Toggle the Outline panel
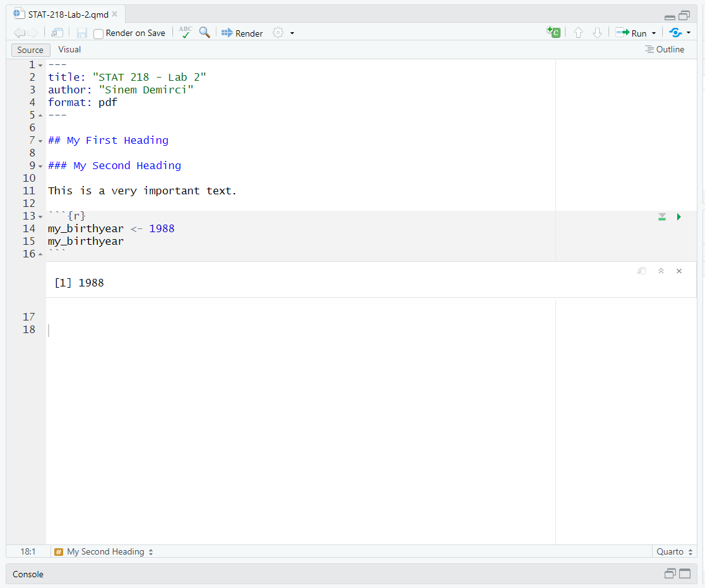Image resolution: width=705 pixels, height=588 pixels. click(x=665, y=50)
